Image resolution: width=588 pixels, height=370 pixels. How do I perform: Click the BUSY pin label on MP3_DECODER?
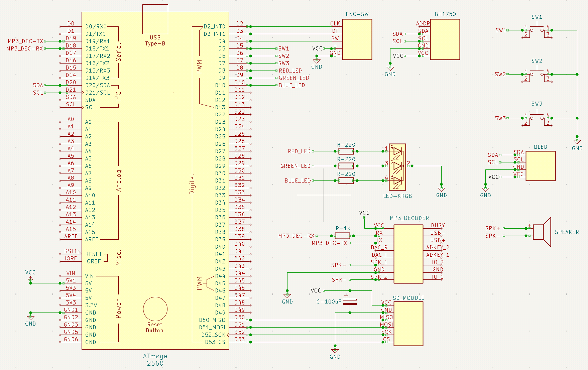438,225
